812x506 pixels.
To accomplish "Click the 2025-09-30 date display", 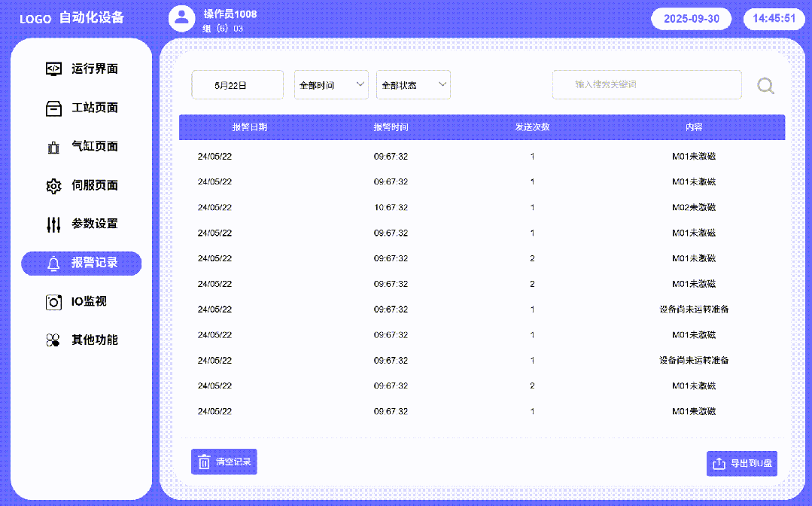I will (691, 19).
